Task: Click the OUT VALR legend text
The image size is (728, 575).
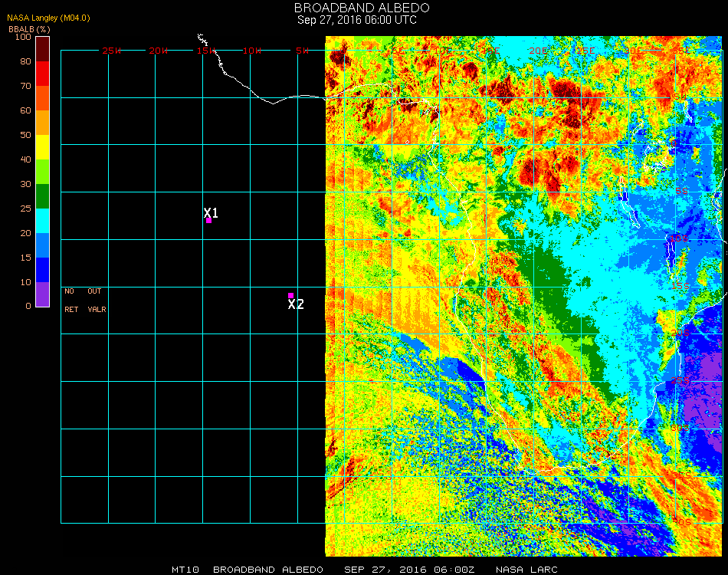Action: point(97,301)
